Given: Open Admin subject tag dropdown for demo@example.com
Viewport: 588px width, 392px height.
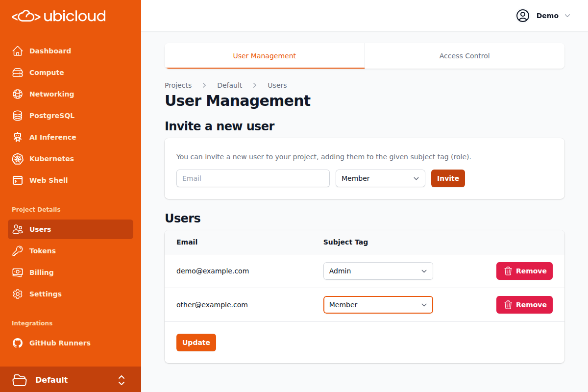Looking at the screenshot, I should pyautogui.click(x=378, y=271).
